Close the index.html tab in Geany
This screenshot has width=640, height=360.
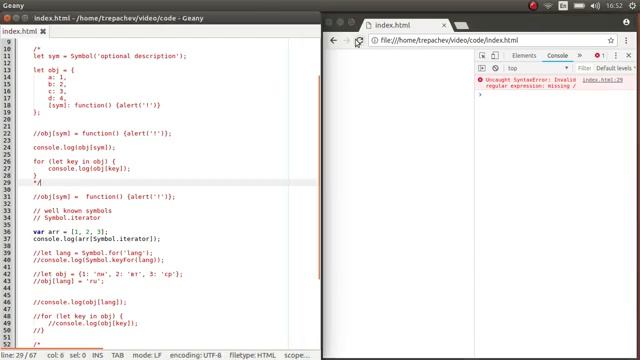click(x=43, y=31)
